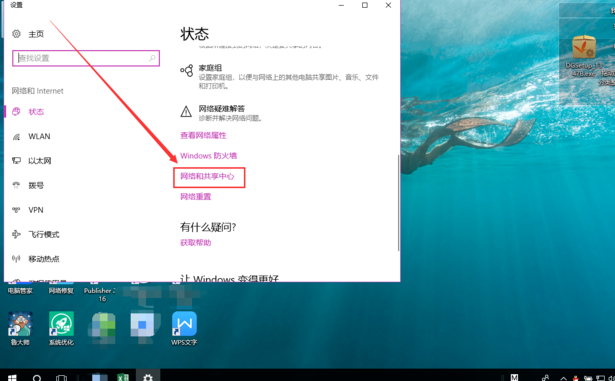Maximize the Settings window
Viewport: 615px width, 381px height.
(x=365, y=5)
